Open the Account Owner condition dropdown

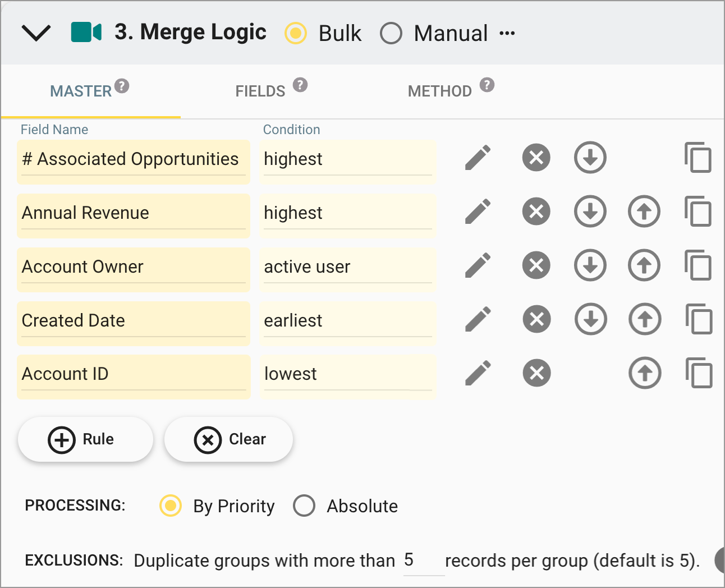pyautogui.click(x=347, y=267)
